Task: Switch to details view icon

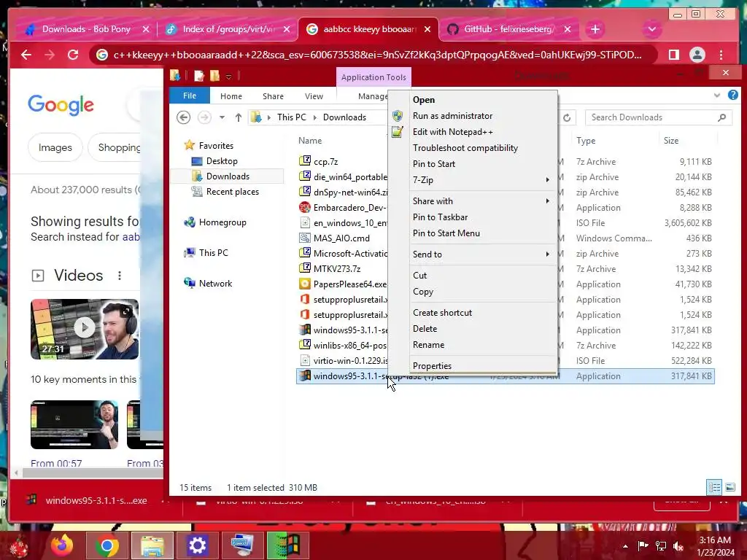Action: (x=714, y=487)
